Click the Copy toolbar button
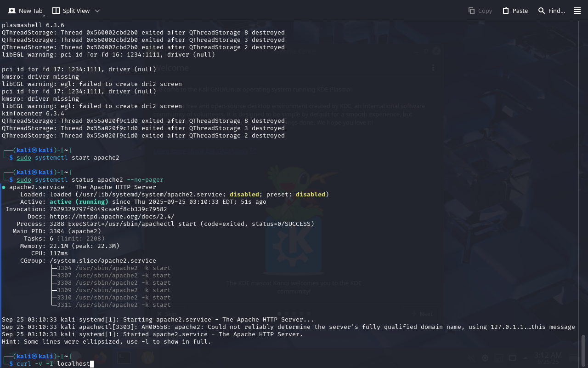The height and width of the screenshot is (368, 588). pyautogui.click(x=480, y=11)
